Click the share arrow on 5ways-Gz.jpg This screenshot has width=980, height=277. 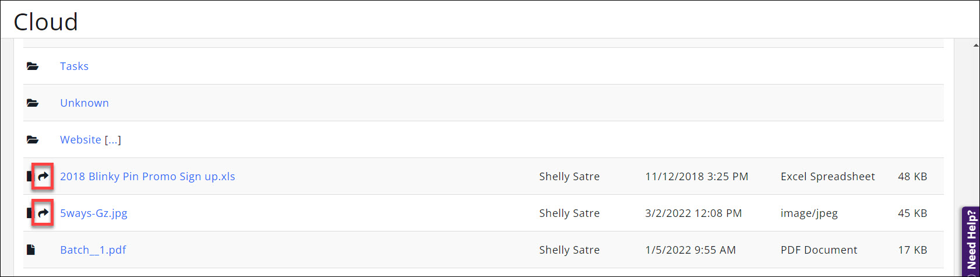click(x=43, y=213)
